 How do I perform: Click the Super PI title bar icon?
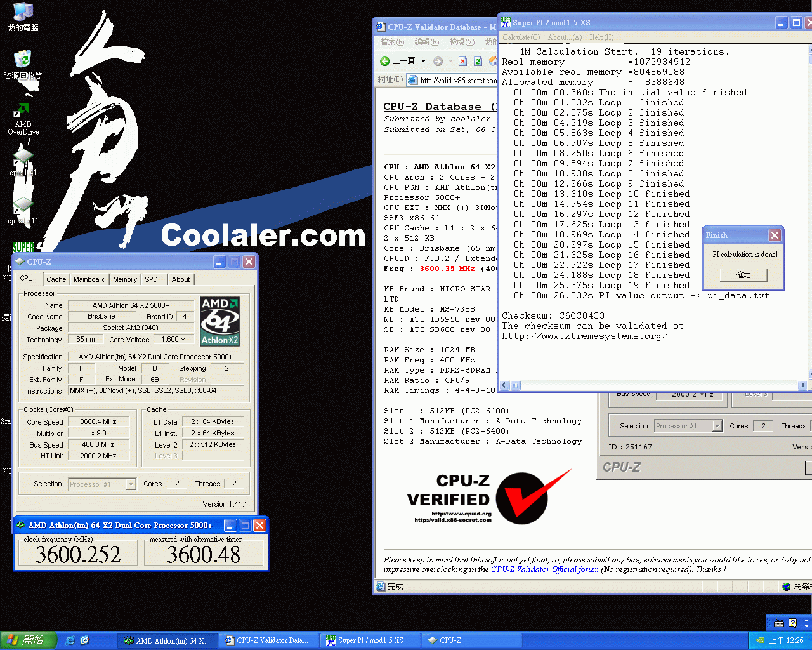pos(506,22)
